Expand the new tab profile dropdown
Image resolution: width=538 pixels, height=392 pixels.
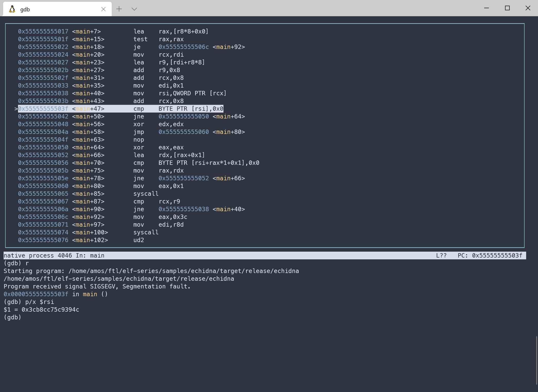[134, 9]
